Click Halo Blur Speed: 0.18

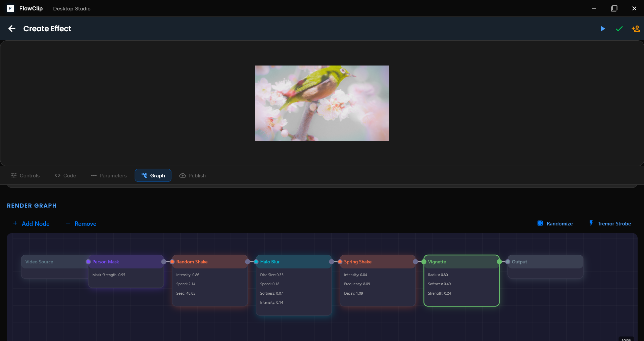click(x=270, y=284)
